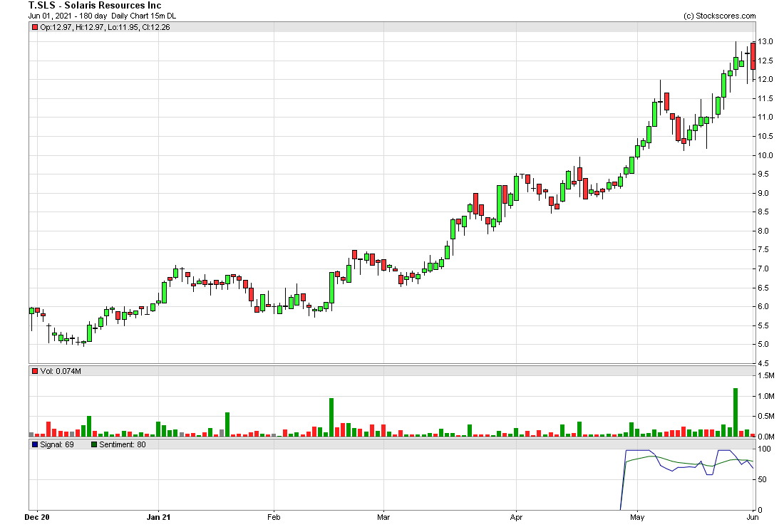784x532 pixels.
Task: Click the Mar date axis label
Action: (383, 517)
